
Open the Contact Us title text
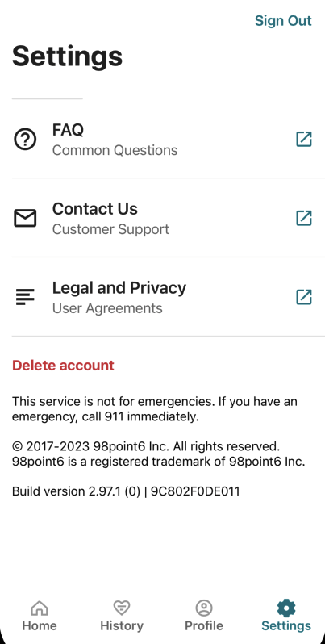coord(95,209)
